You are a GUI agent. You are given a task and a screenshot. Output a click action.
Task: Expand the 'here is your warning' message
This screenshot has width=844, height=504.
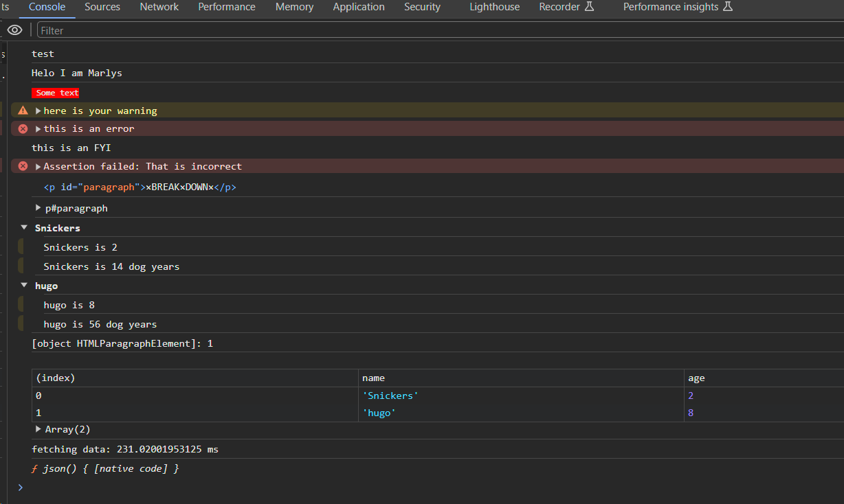(x=38, y=111)
